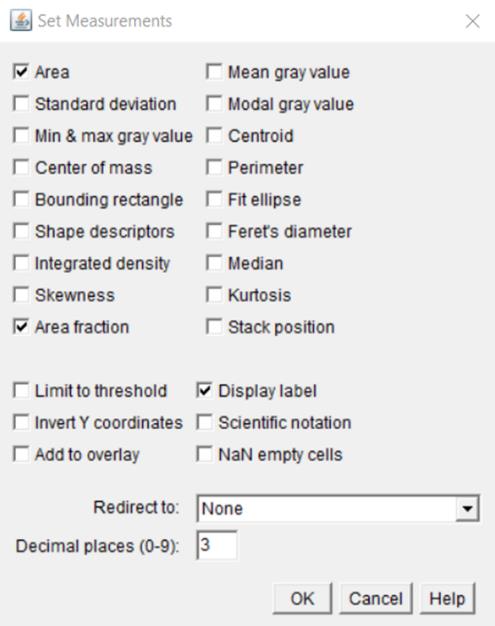Uncheck the Display label option

click(204, 390)
